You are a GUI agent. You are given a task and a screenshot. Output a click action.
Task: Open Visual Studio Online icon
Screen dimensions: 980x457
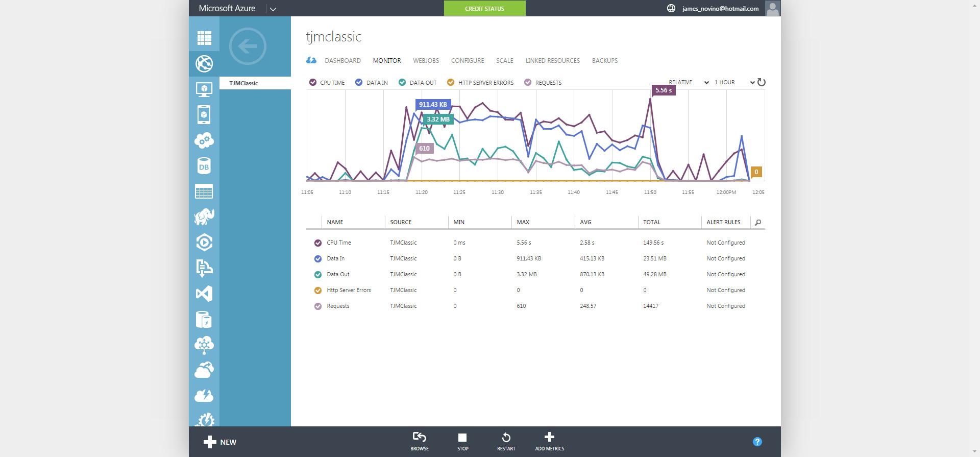point(204,294)
